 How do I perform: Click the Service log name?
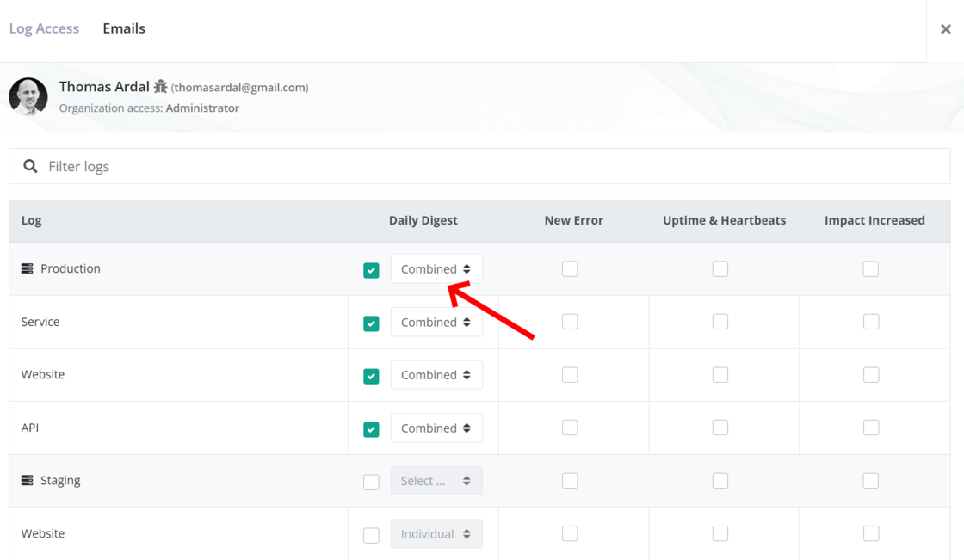40,322
